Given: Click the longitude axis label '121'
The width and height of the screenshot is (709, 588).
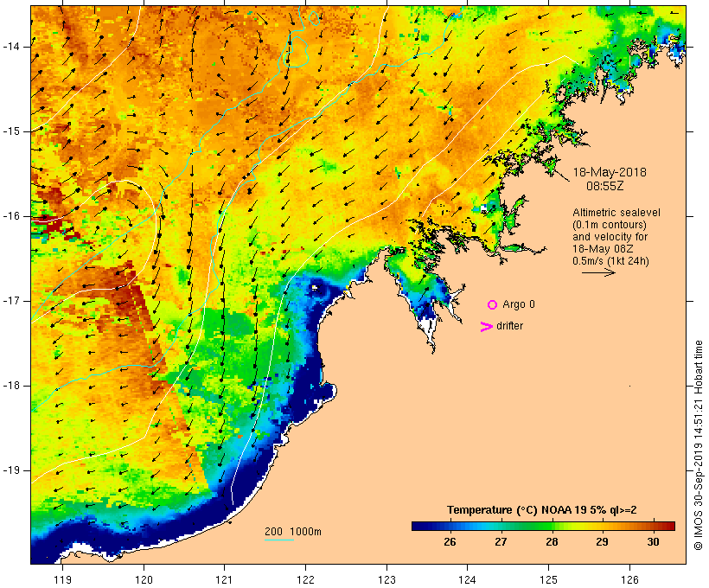Looking at the screenshot, I should point(224,580).
